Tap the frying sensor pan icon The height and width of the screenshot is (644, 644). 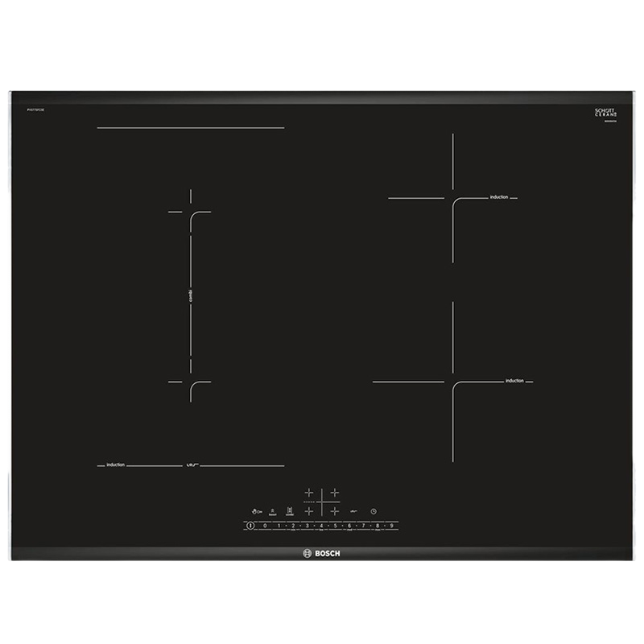click(353, 510)
